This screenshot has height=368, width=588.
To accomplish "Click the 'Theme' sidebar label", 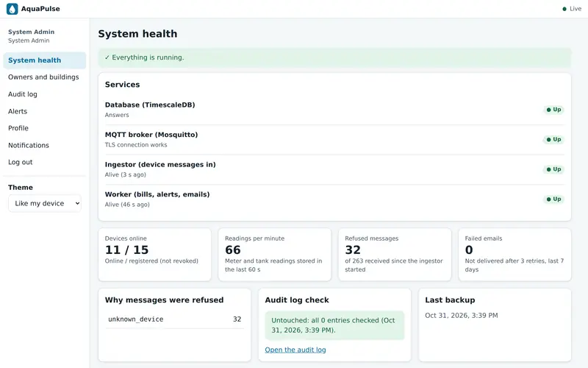I will tap(21, 188).
